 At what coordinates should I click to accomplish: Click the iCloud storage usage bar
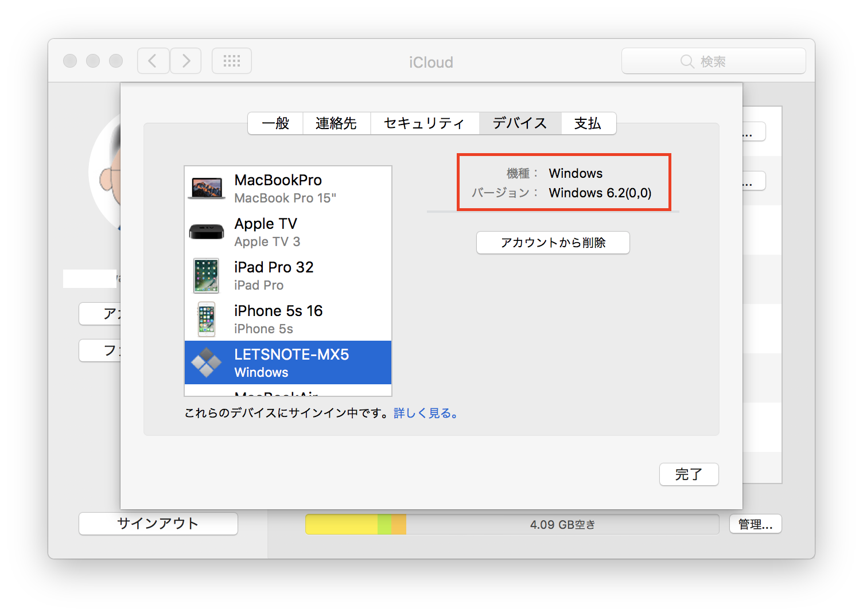coord(512,524)
